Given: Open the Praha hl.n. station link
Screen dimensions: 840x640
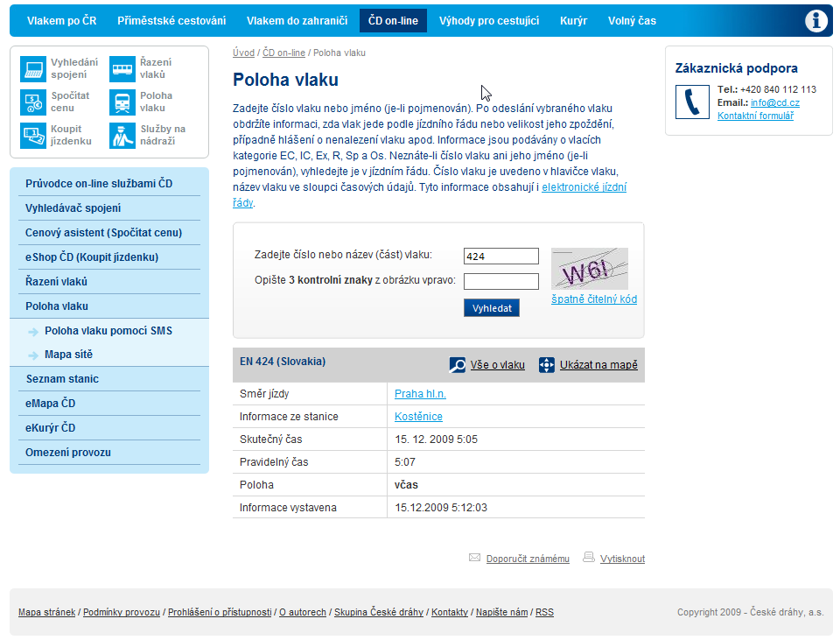Looking at the screenshot, I should click(420, 394).
